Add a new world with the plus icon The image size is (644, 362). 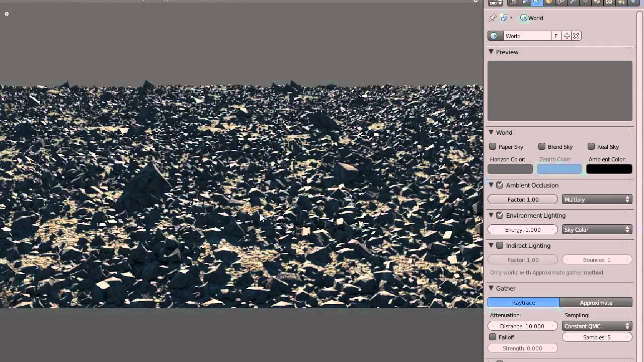pos(567,36)
